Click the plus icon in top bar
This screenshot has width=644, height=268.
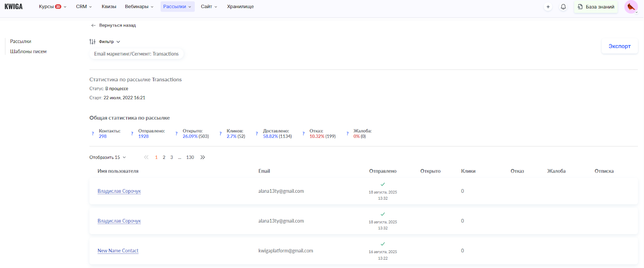pos(548,7)
